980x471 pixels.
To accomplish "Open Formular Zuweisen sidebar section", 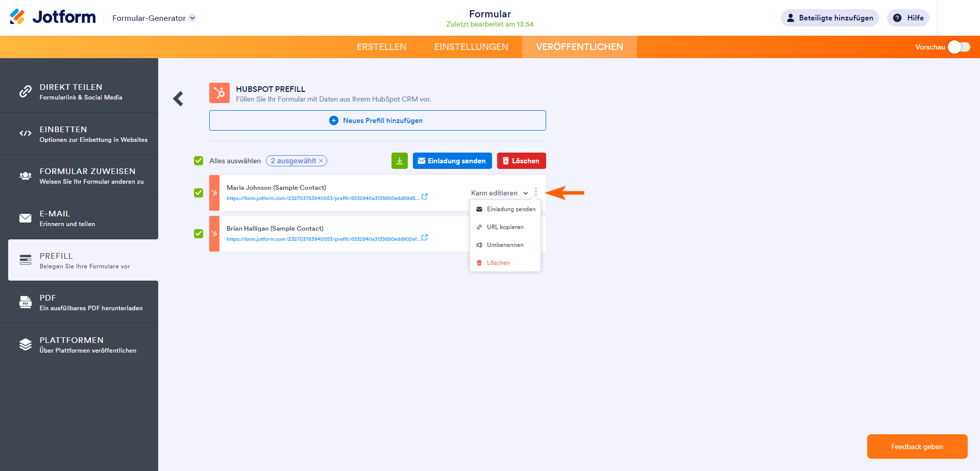I will click(x=79, y=176).
